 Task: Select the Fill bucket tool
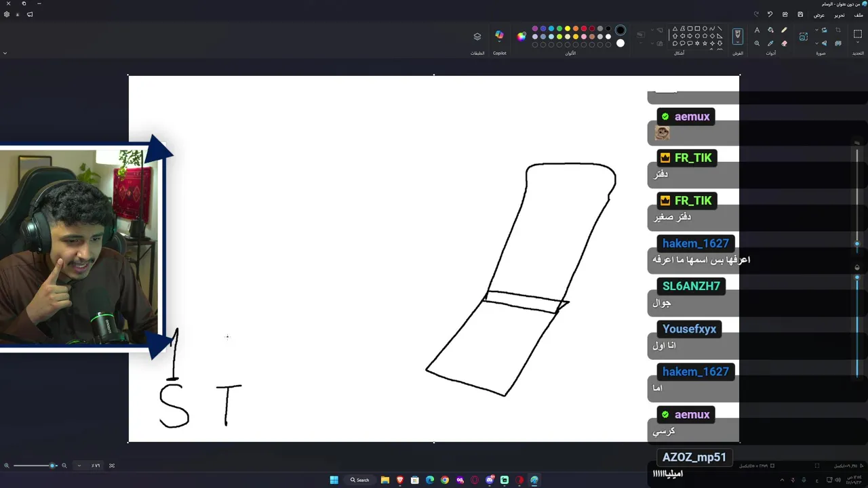tap(770, 30)
